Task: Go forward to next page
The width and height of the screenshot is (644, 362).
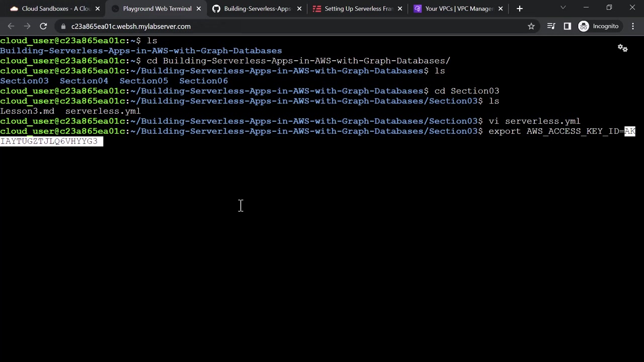Action: pos(27,26)
